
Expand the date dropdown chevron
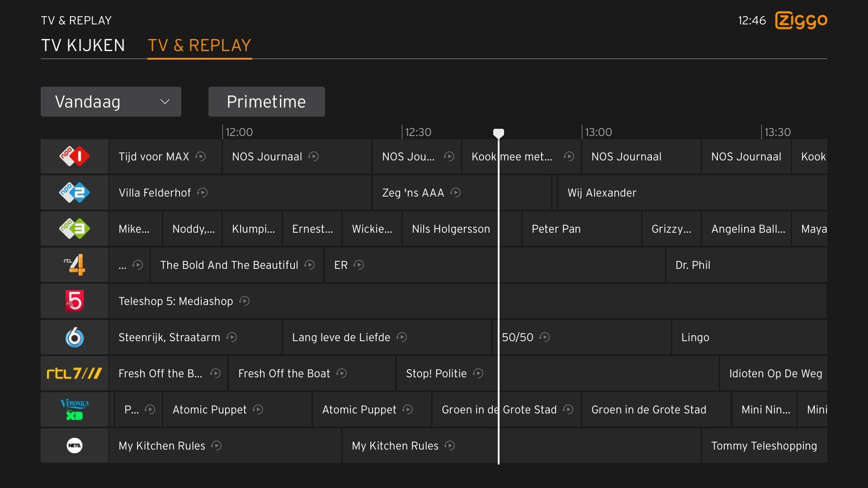pyautogui.click(x=165, y=102)
